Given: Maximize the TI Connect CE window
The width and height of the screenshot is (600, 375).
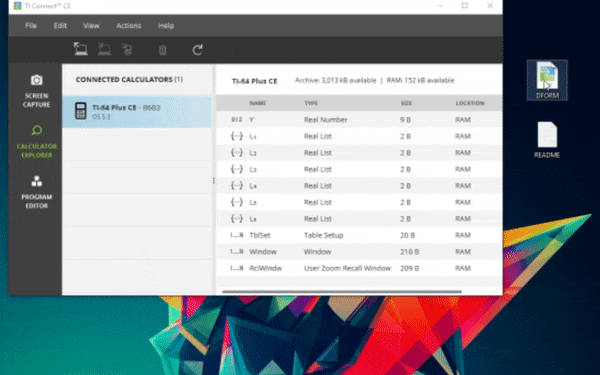Looking at the screenshot, I should pos(465,6).
